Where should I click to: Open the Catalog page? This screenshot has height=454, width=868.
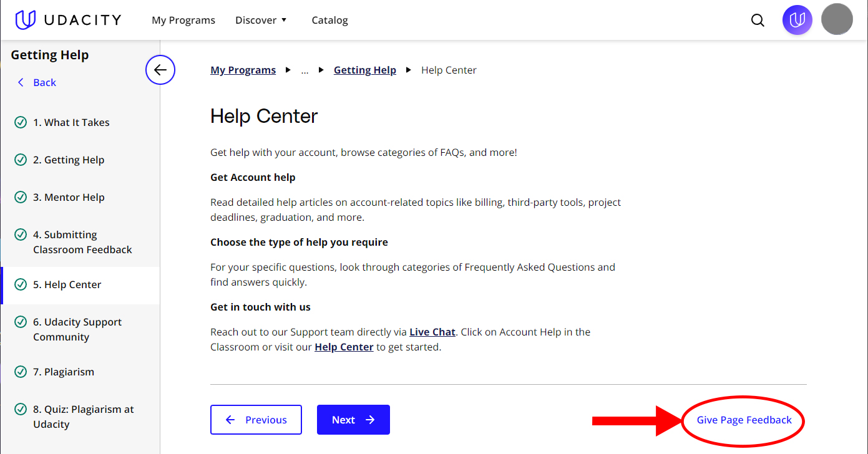tap(329, 20)
